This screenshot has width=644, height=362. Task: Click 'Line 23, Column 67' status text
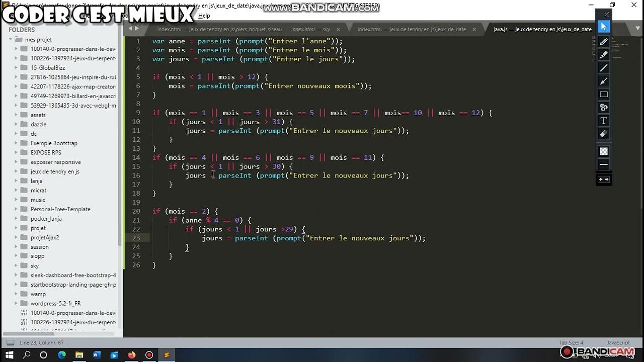coord(42,343)
